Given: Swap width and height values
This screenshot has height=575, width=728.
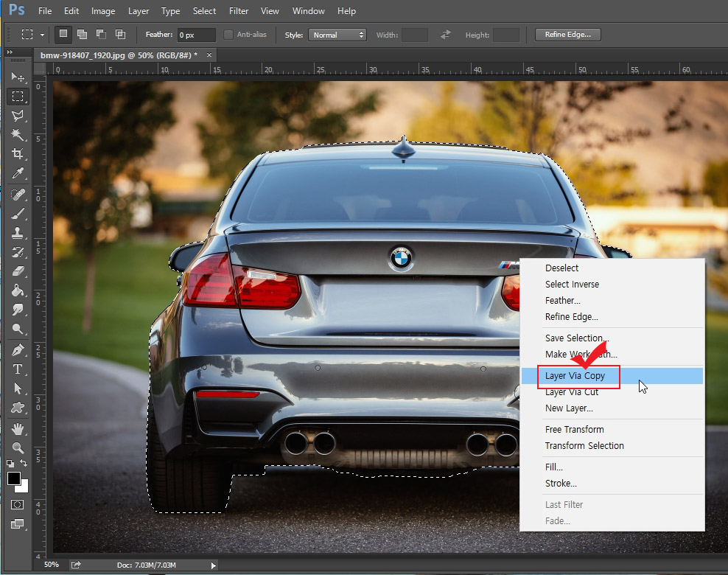Looking at the screenshot, I should pos(446,35).
